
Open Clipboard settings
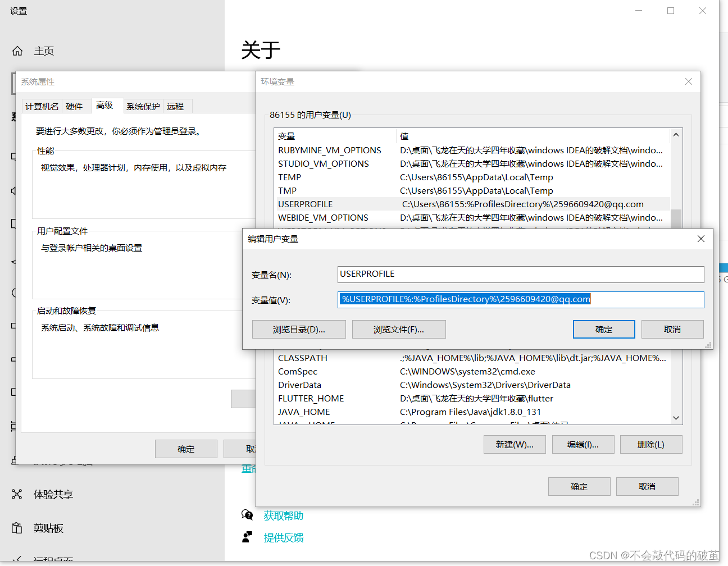coord(38,528)
